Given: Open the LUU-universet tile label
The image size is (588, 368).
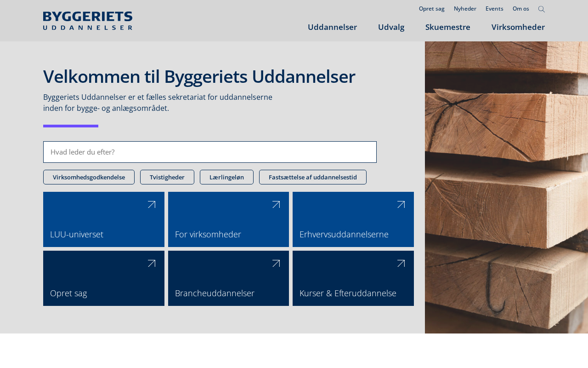Looking at the screenshot, I should [77, 235].
